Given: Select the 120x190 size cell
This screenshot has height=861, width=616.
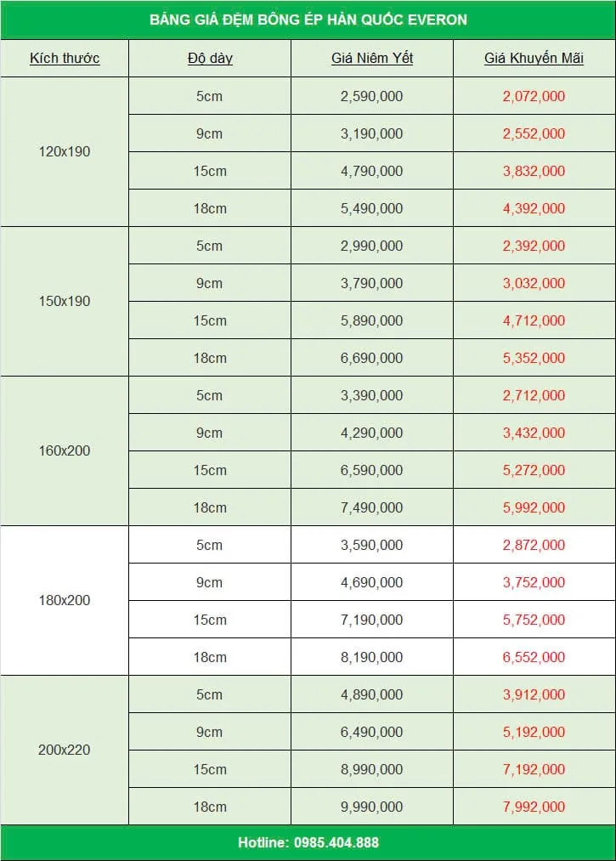Looking at the screenshot, I should 65,151.
